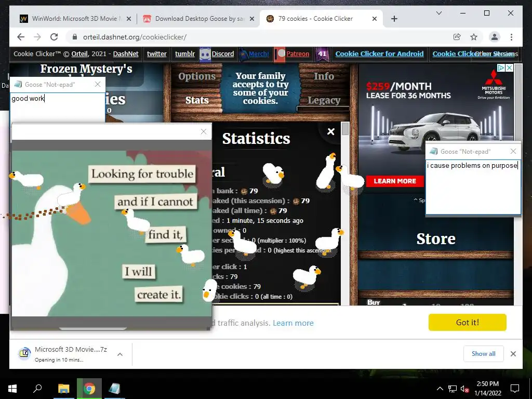Open the Patreon link

pos(298,54)
